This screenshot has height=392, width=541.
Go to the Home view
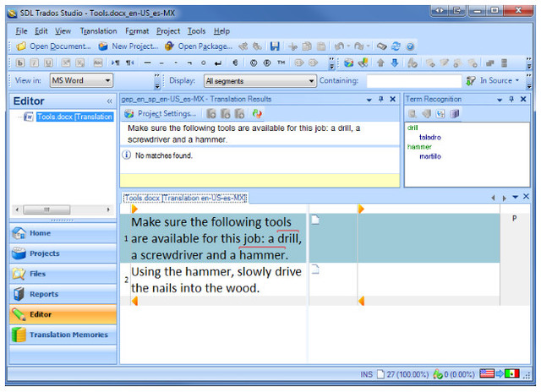pyautogui.click(x=63, y=233)
